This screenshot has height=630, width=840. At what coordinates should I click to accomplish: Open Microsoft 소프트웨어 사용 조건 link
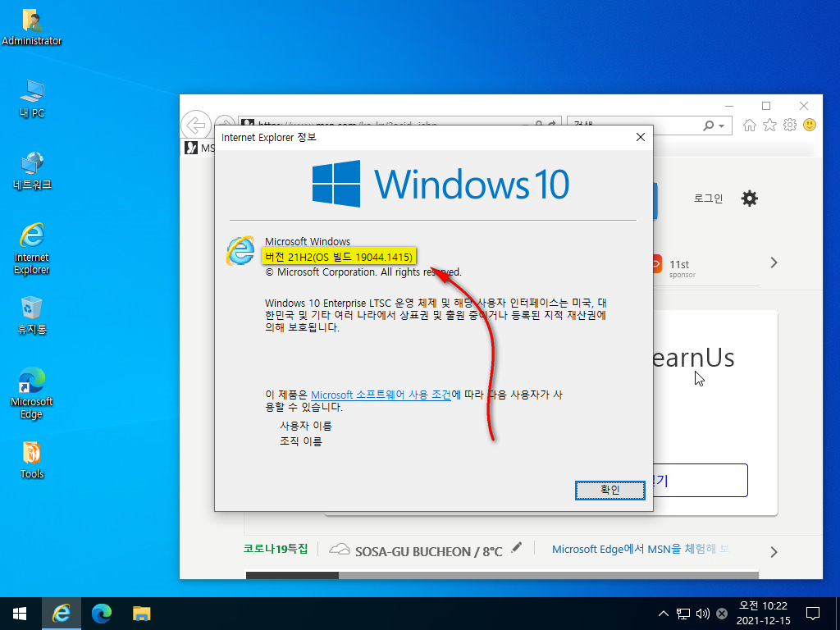(381, 395)
